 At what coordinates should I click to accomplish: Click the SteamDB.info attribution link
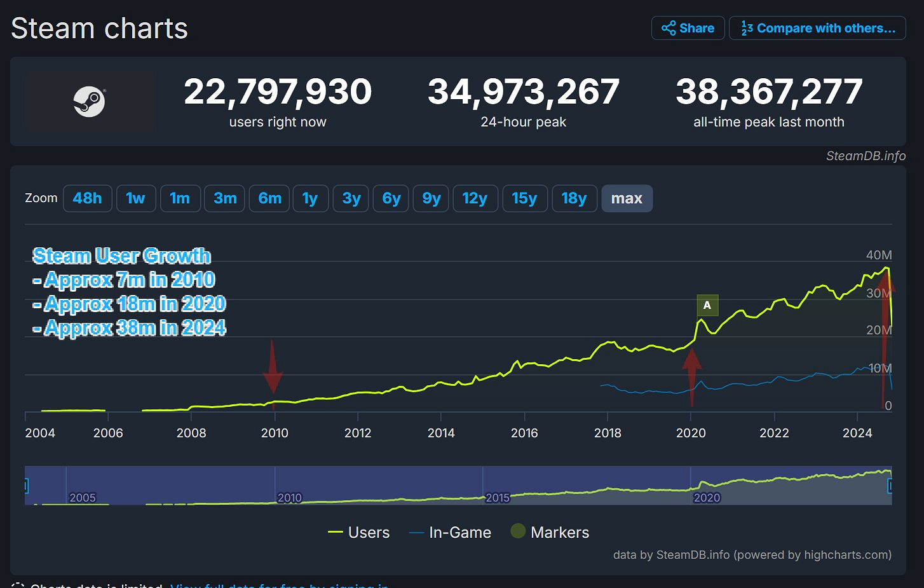866,156
